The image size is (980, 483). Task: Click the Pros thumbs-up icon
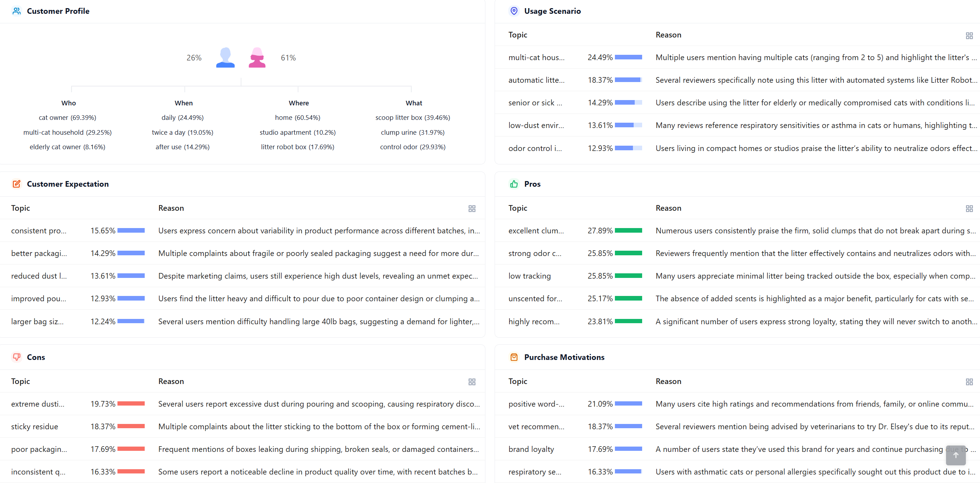[x=514, y=184]
